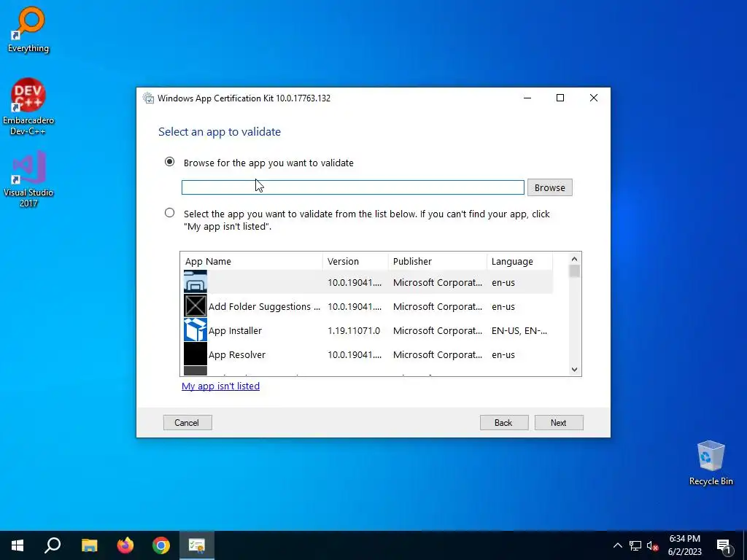Select the App Resolver black icon
The height and width of the screenshot is (560, 747).
point(196,354)
